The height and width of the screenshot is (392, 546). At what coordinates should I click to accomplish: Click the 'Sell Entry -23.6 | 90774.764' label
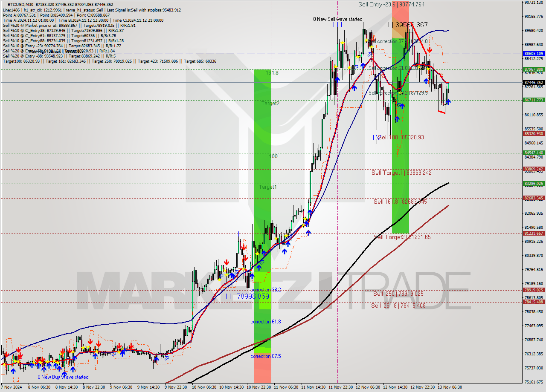391,4
